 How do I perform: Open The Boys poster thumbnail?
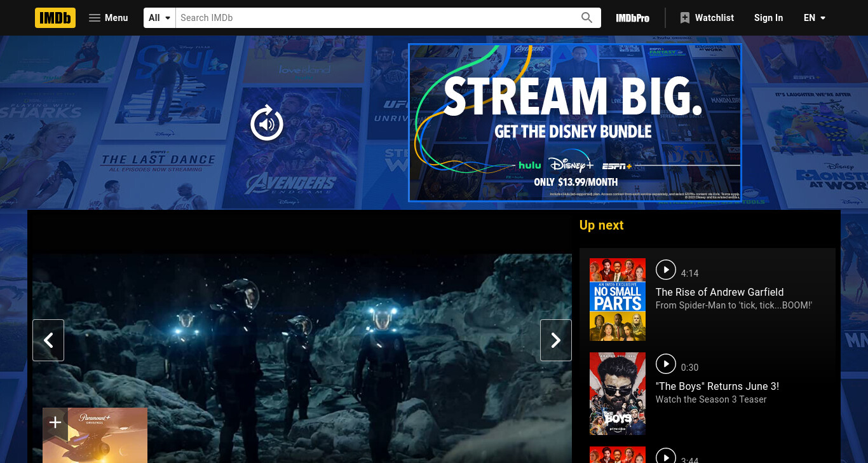618,394
